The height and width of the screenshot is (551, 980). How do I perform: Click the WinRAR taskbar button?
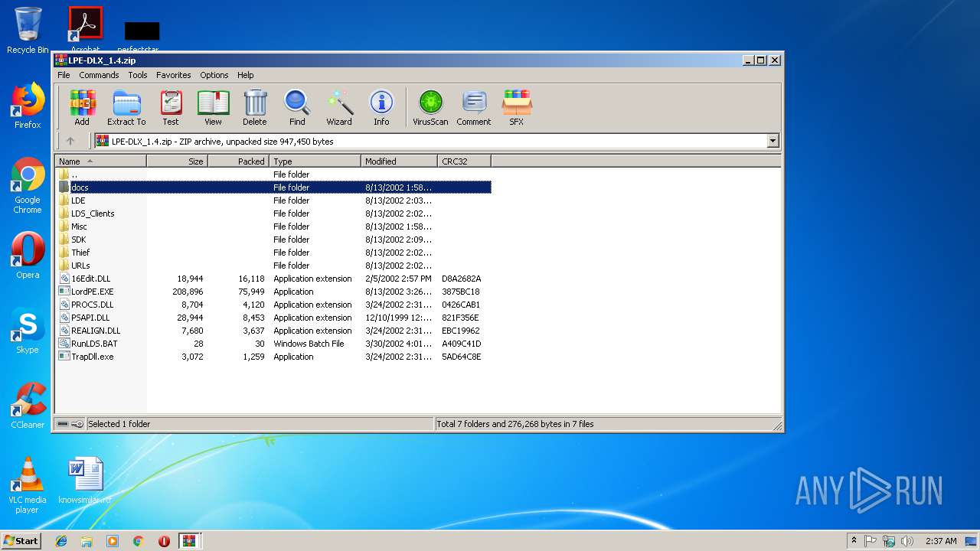pyautogui.click(x=189, y=541)
